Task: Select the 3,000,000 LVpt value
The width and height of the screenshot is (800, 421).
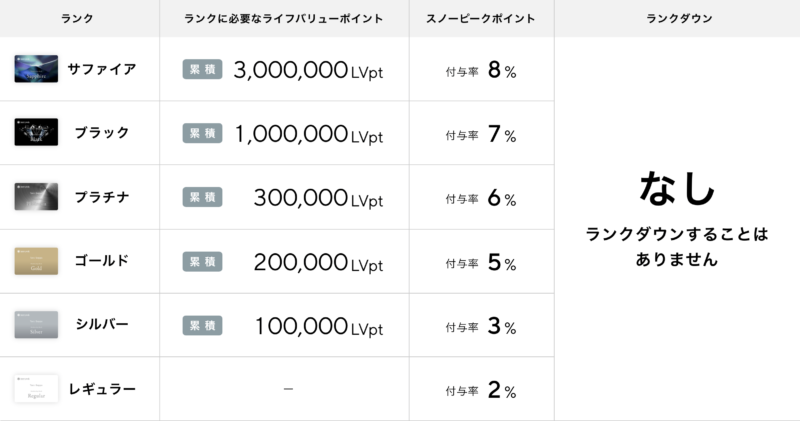Action: (308, 70)
